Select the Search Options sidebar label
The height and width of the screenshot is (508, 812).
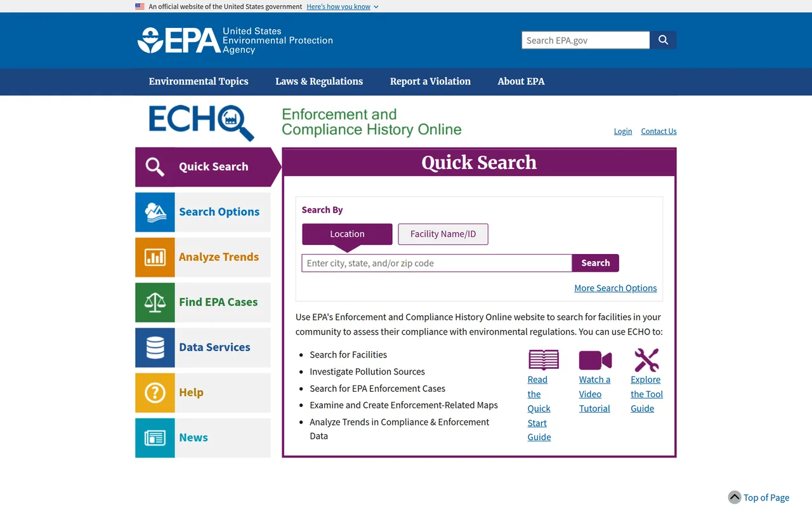pos(219,212)
